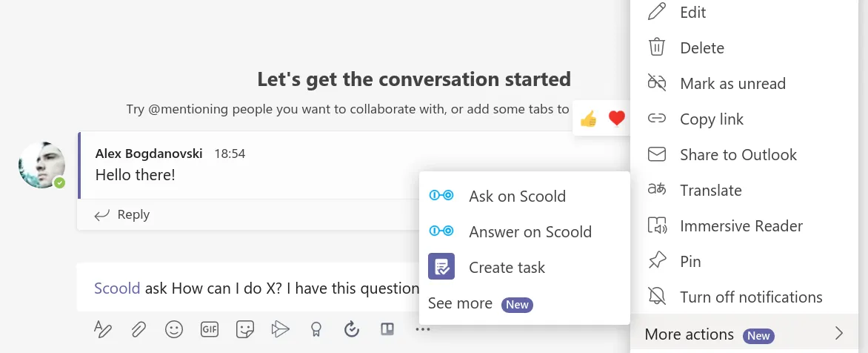
Task: Open the Sticker picker icon
Action: (245, 329)
